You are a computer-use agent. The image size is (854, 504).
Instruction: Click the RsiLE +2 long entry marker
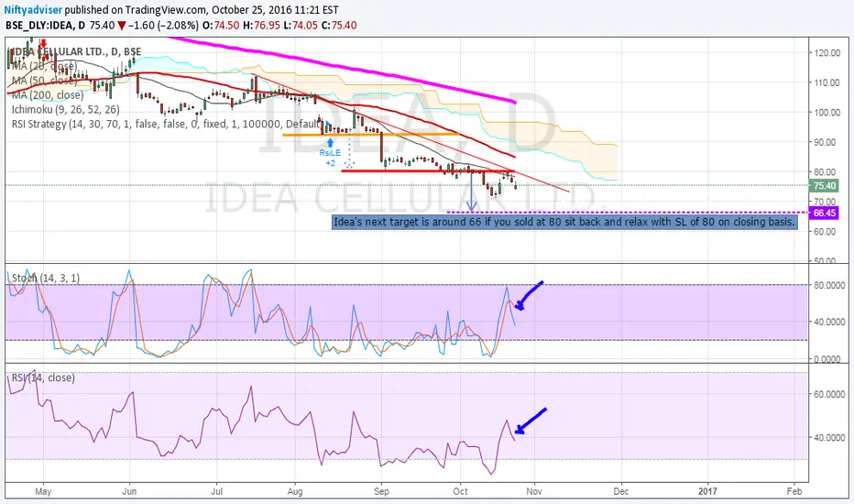(x=330, y=154)
